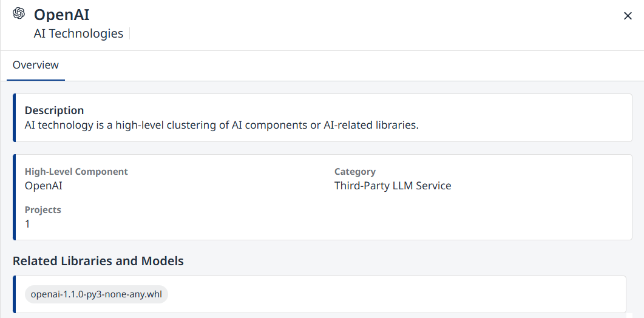Click the AI Technologies subtitle

(x=78, y=34)
